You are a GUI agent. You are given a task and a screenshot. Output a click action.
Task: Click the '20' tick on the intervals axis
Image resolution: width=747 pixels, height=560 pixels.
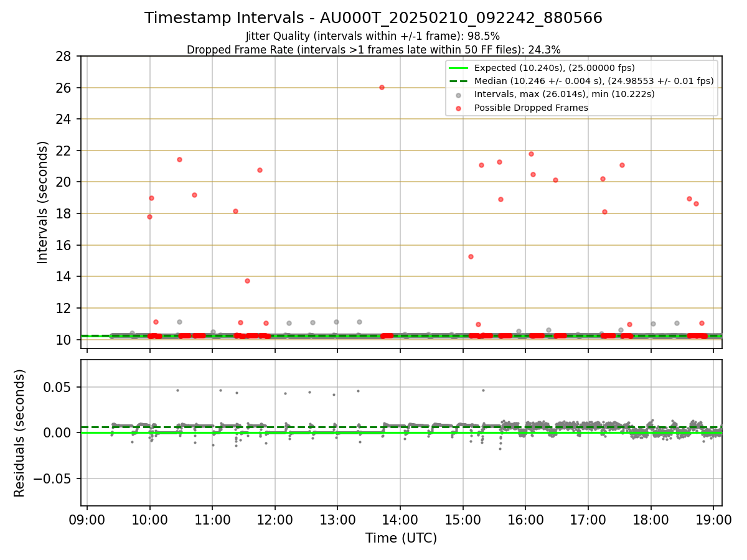click(64, 182)
